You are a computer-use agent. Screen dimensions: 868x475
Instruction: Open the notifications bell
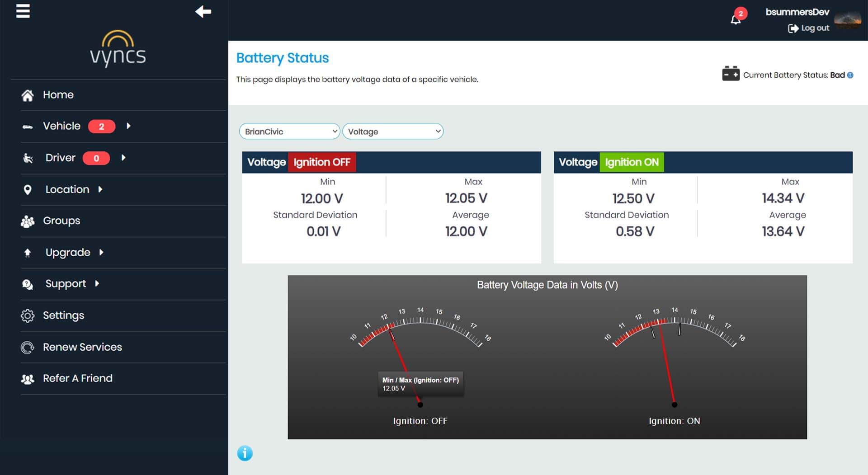(736, 19)
